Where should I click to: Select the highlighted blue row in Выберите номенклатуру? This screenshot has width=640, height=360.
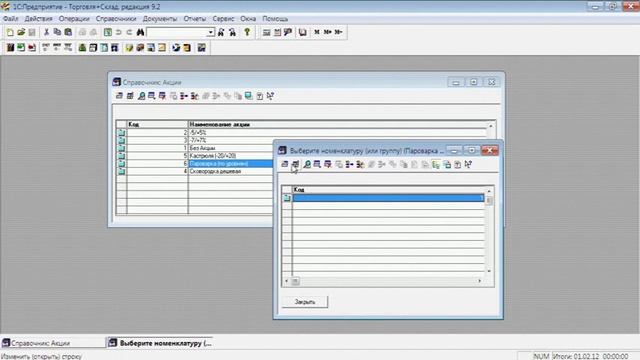(388, 198)
